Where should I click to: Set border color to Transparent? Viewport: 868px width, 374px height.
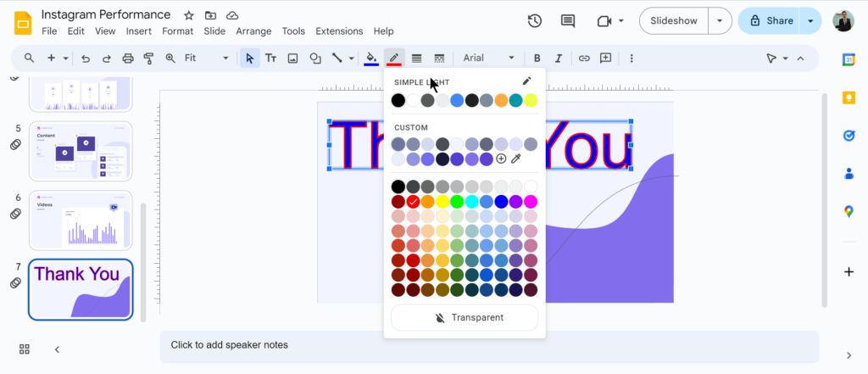coord(465,317)
